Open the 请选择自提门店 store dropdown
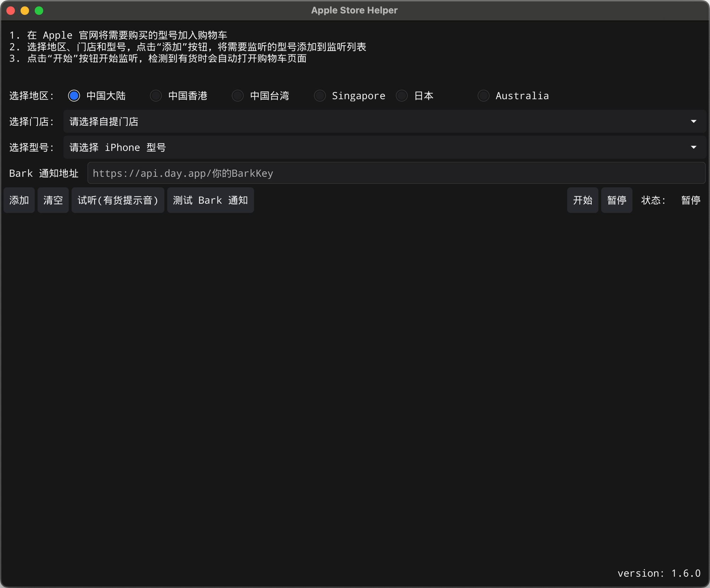This screenshot has width=710, height=588. click(385, 121)
